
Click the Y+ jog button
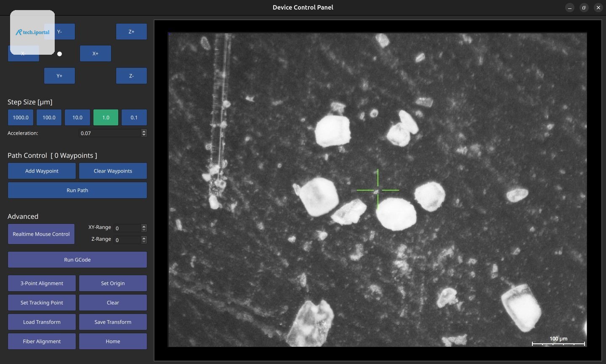click(x=59, y=76)
